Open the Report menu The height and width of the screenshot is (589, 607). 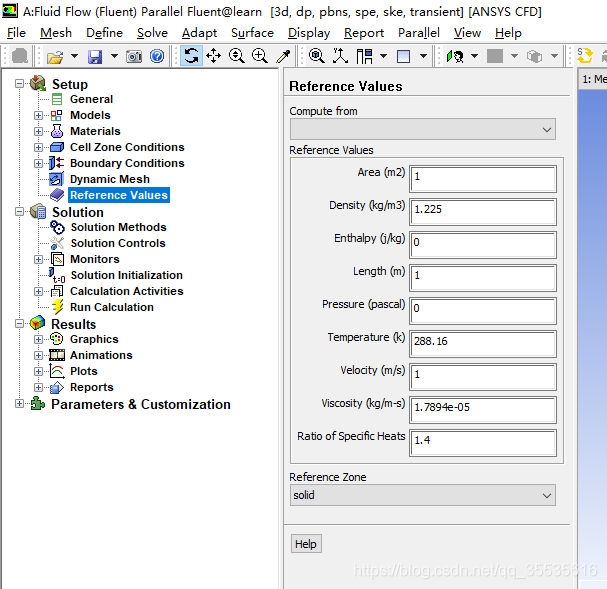(x=364, y=33)
